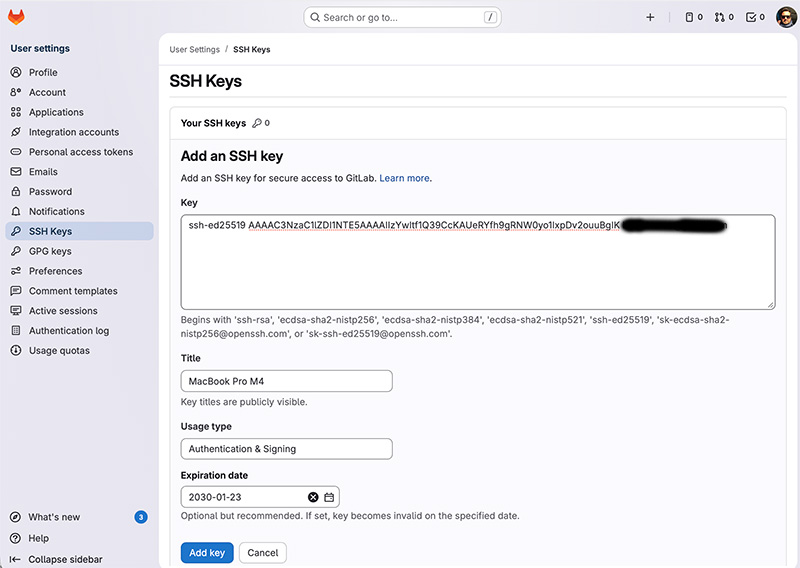Image resolution: width=800 pixels, height=568 pixels.
Task: Click the Notifications sidebar label
Action: [57, 211]
